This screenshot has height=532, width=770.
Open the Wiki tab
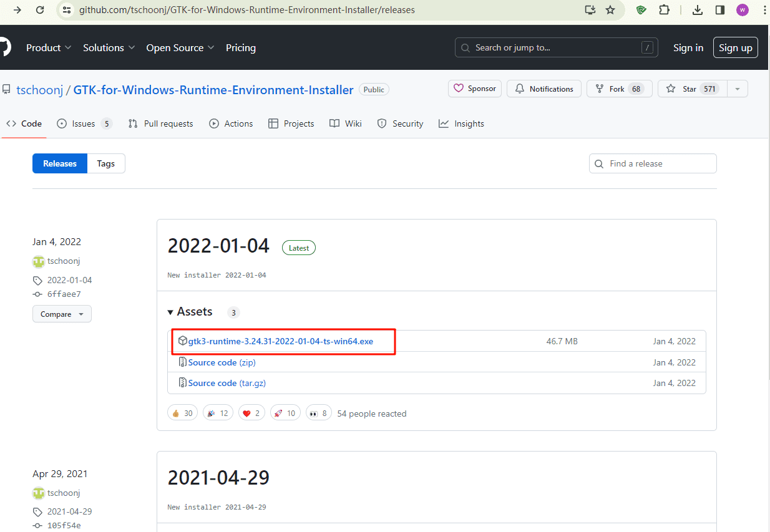tap(346, 123)
